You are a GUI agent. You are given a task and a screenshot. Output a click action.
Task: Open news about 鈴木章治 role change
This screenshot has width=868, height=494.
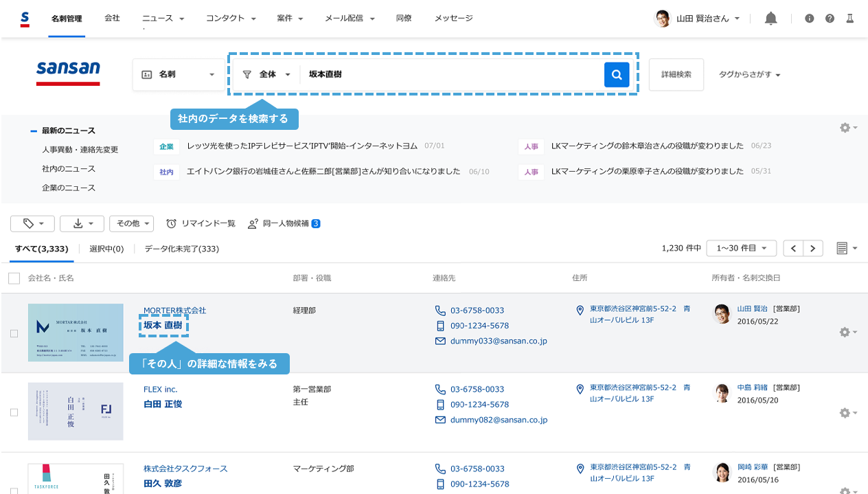click(x=648, y=146)
